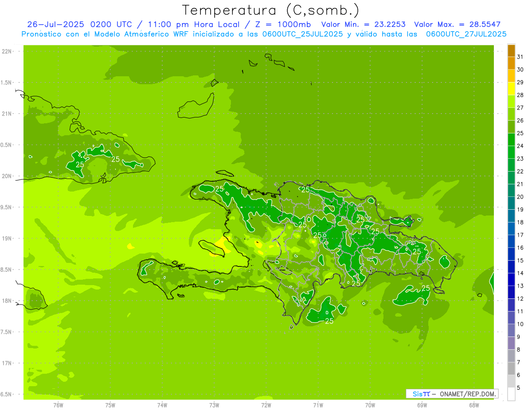This screenshot has width=532, height=411.
Task: Click the gray legend swatch between 6 and 7
Action: click(511, 369)
